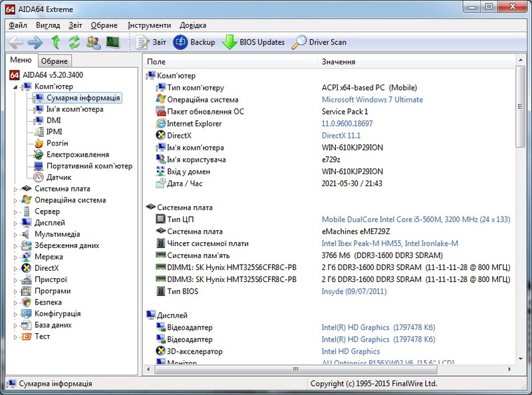This screenshot has height=395, width=532.
Task: Click the Значення column header
Action: pos(416,62)
